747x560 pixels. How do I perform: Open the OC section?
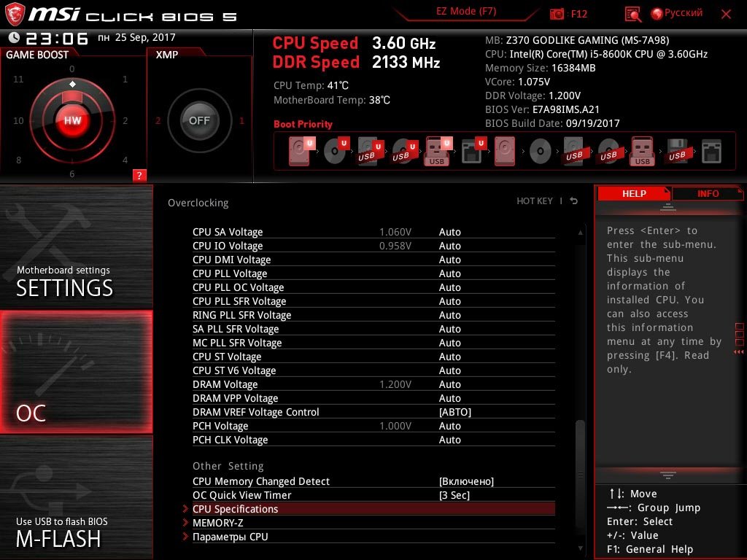click(76, 372)
